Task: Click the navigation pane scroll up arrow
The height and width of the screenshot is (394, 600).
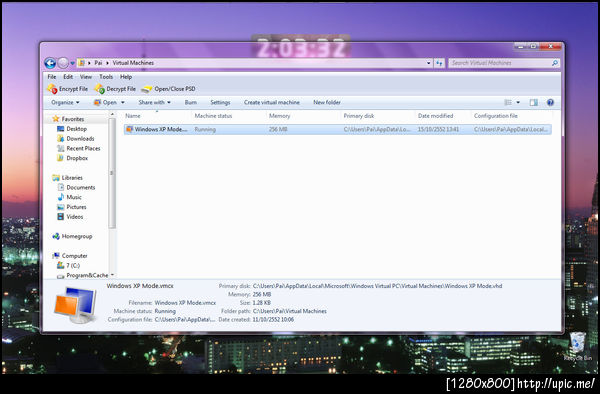Action: pos(112,114)
